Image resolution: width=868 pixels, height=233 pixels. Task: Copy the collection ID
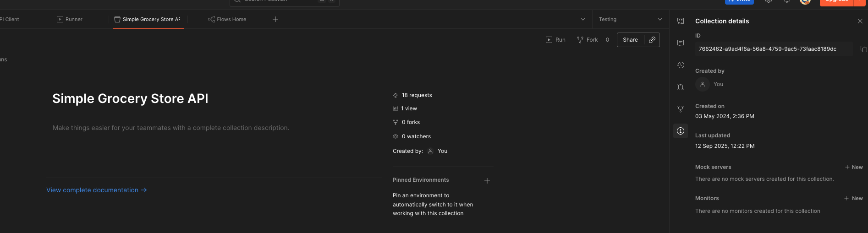(863, 49)
